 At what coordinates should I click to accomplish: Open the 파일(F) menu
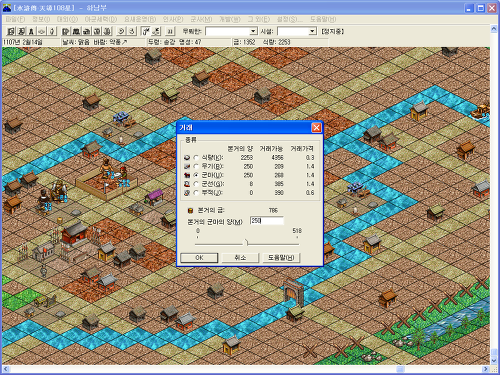click(x=15, y=19)
